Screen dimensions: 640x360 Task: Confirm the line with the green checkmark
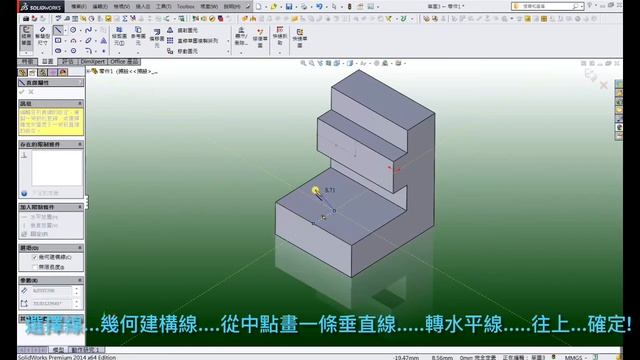[22, 92]
